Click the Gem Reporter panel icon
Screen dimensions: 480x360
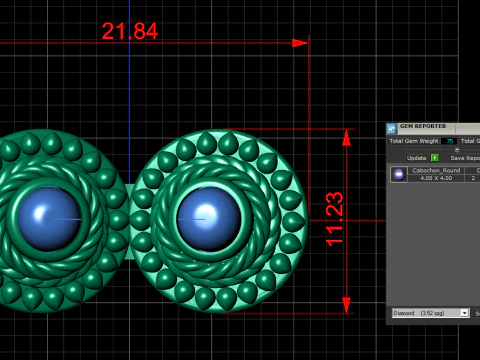point(391,128)
